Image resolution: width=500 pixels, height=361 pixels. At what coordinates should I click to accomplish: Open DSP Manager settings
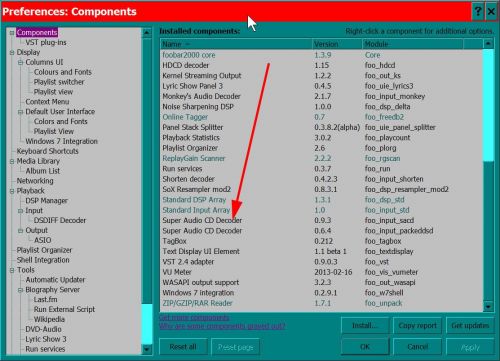pyautogui.click(x=46, y=201)
